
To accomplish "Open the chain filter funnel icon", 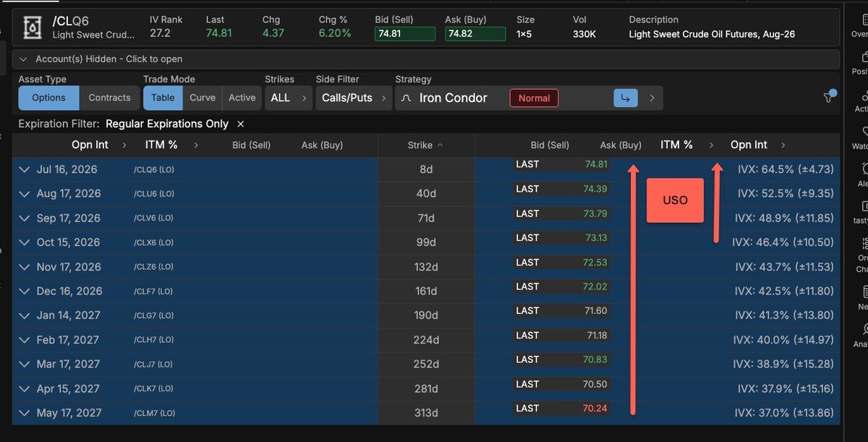I will [829, 97].
